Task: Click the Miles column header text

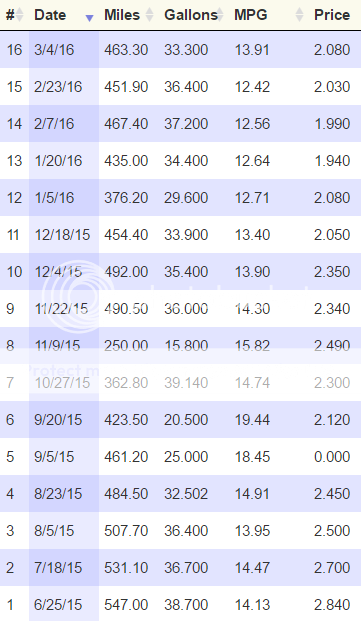Action: (x=122, y=15)
